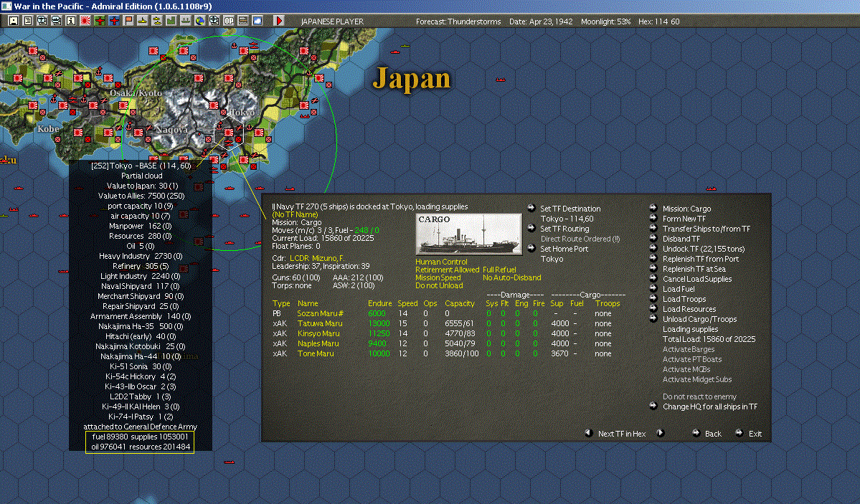Click the Tokyo base hex on map

(x=229, y=132)
